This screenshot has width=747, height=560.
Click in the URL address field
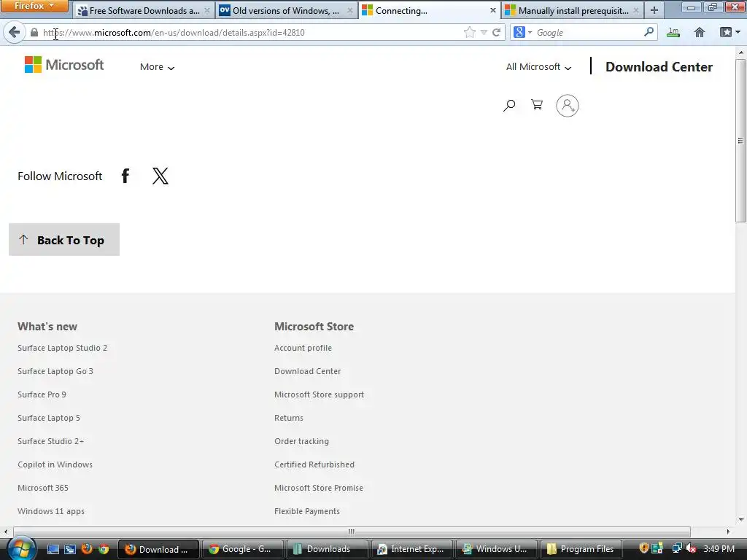252,32
